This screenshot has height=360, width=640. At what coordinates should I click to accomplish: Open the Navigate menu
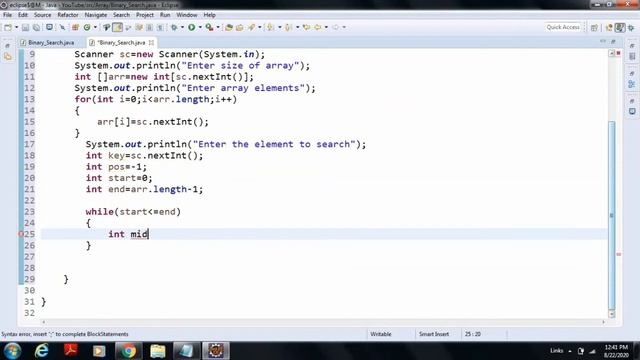click(96, 15)
